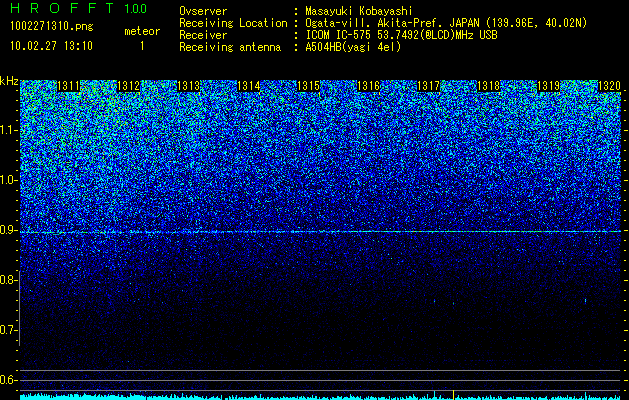This screenshot has width=629, height=400.
Task: Click the 1311 time marker
Action: 69,86
